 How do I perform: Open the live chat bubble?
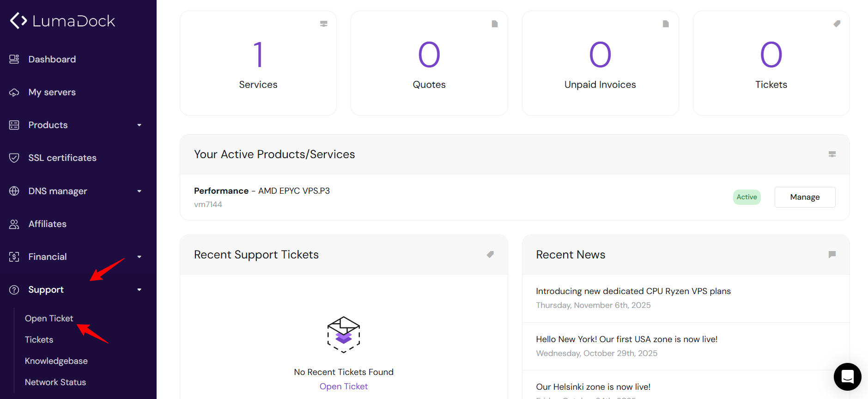click(x=847, y=376)
